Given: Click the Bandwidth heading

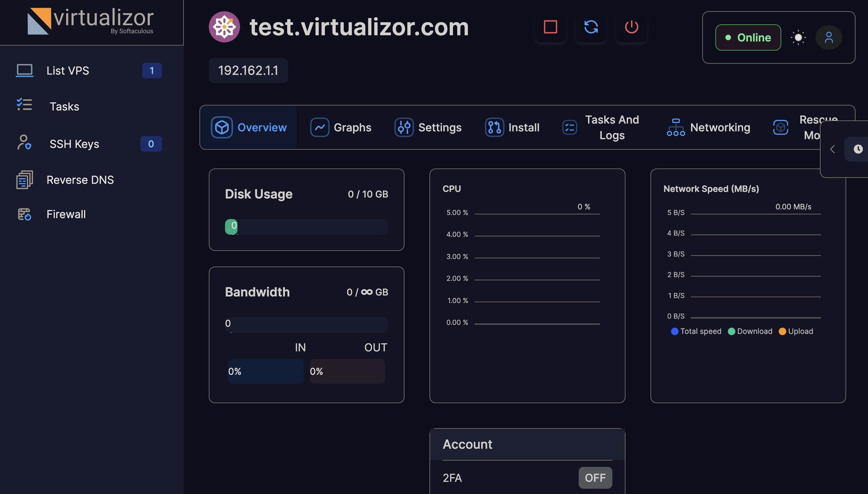Looking at the screenshot, I should (257, 292).
